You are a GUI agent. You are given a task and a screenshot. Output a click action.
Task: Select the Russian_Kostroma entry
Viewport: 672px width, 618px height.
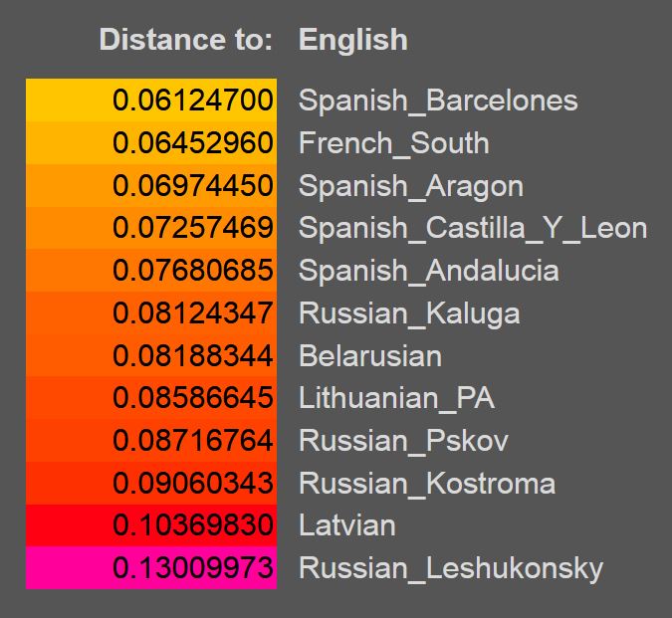(427, 484)
